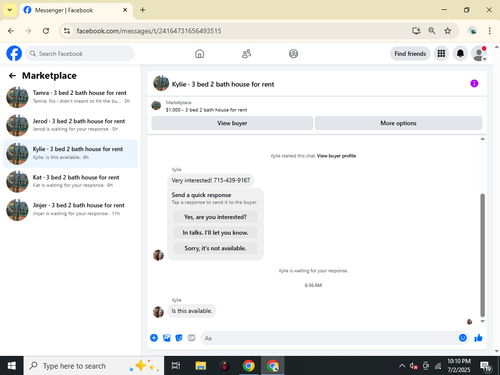Open File Explorer from taskbar
Viewport: 500px width, 375px height.
(x=201, y=366)
